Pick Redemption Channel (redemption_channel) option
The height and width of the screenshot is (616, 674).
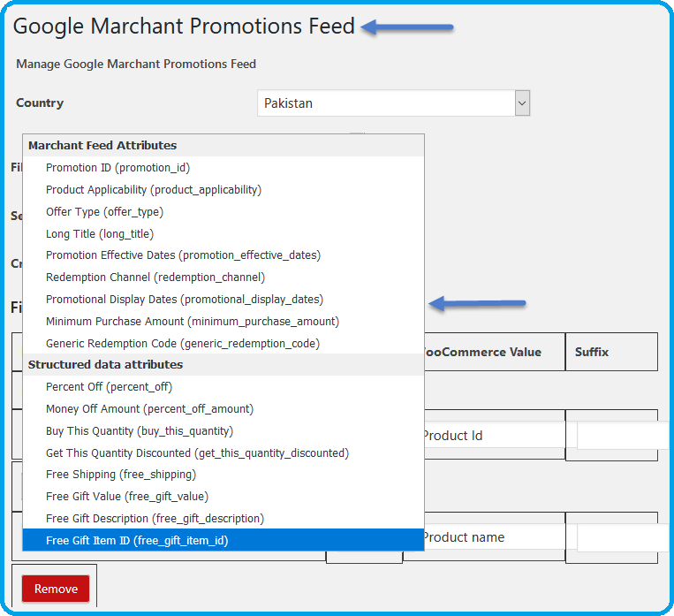click(x=223, y=277)
